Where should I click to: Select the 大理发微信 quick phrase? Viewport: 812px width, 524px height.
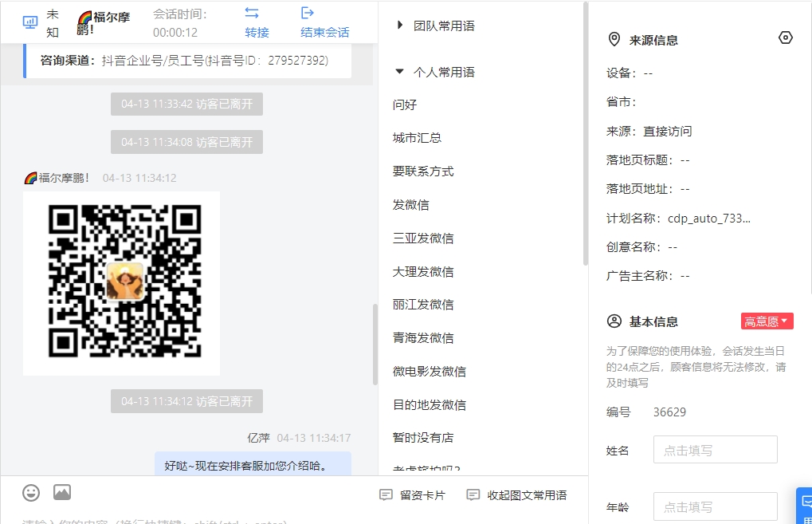tap(423, 272)
